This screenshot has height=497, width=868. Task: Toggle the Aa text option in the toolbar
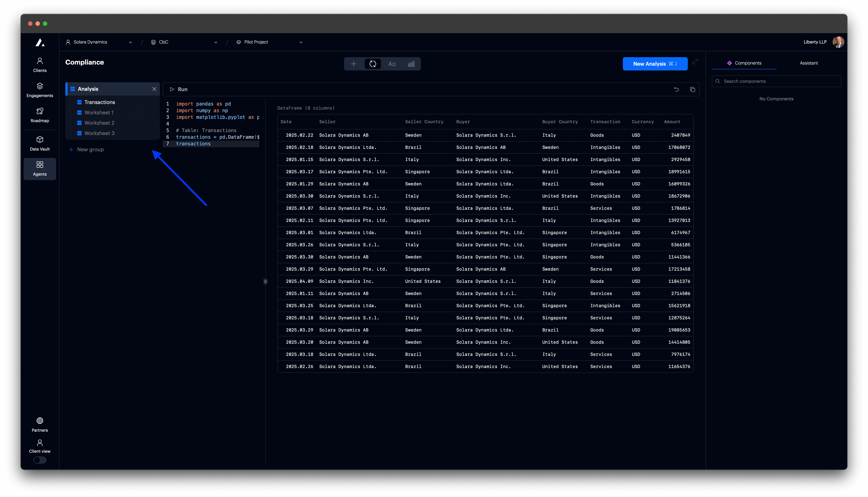click(x=392, y=64)
